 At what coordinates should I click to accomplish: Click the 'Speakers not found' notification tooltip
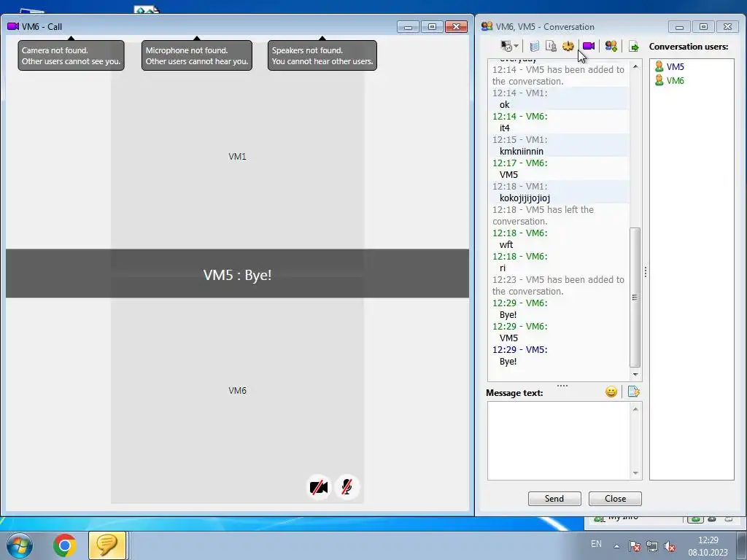tap(322, 55)
